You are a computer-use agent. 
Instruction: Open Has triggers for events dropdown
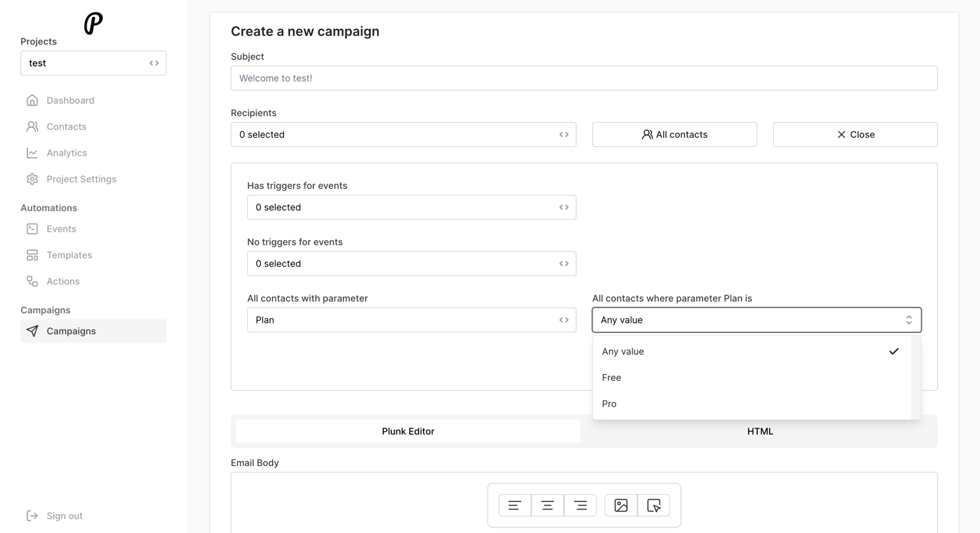pyautogui.click(x=411, y=207)
